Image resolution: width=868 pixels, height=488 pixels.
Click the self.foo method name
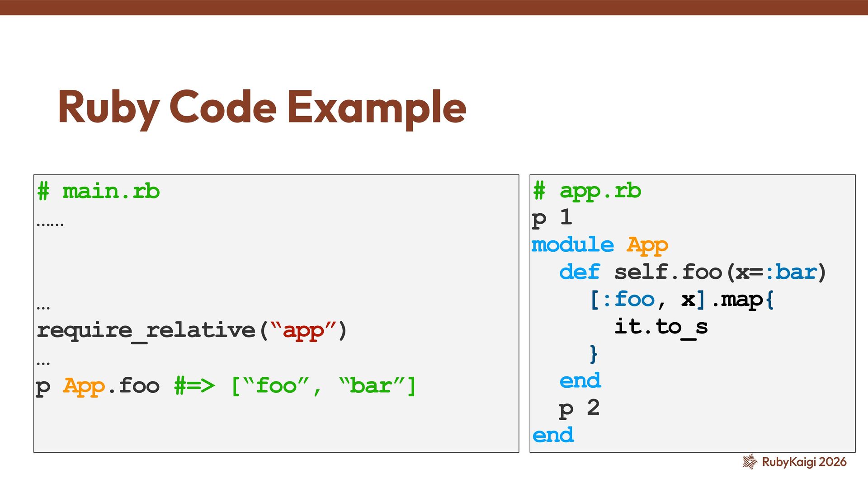click(668, 272)
